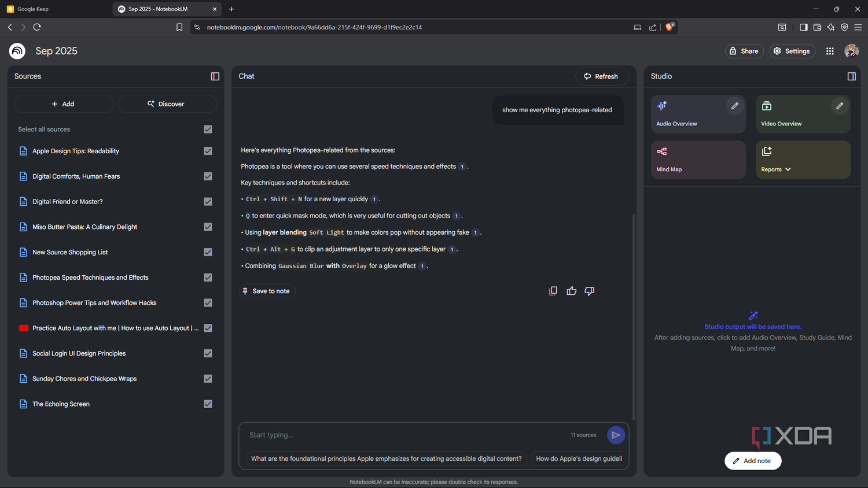This screenshot has width=868, height=488.
Task: Click the Add note button
Action: point(753,461)
